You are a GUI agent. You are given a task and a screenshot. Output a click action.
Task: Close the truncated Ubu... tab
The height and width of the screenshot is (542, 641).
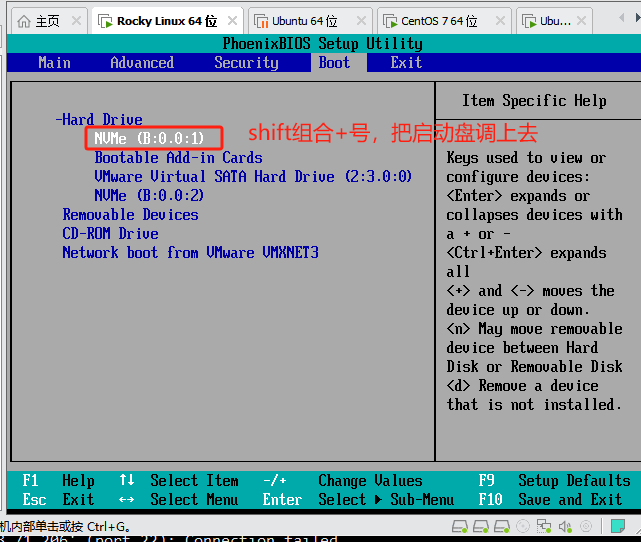click(x=581, y=20)
